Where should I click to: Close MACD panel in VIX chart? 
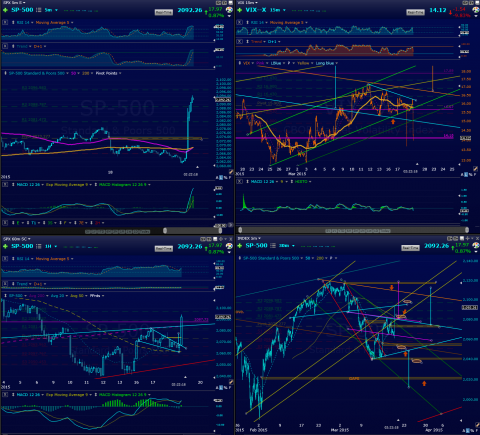(x=239, y=182)
